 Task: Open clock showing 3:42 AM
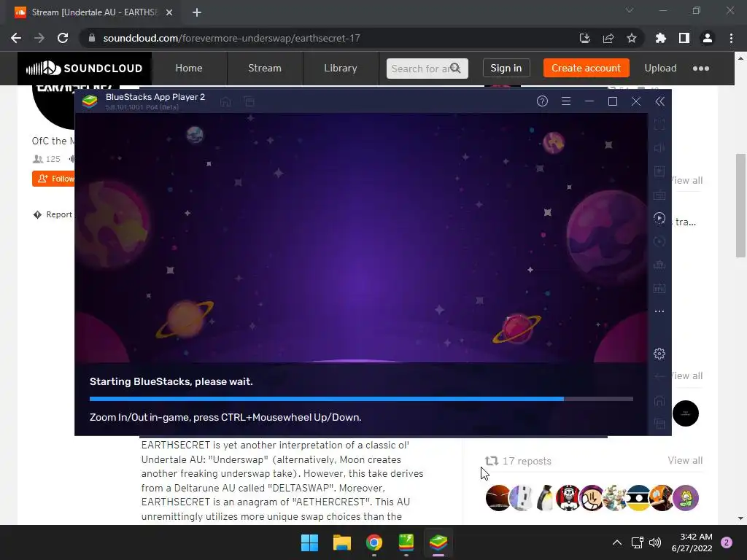click(692, 542)
